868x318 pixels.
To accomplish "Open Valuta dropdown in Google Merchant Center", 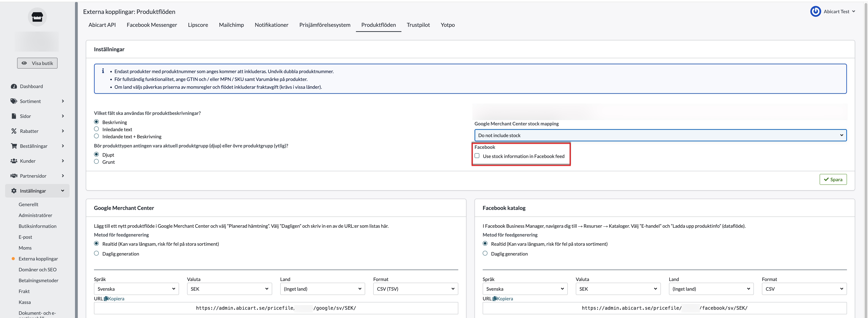I will [229, 289].
